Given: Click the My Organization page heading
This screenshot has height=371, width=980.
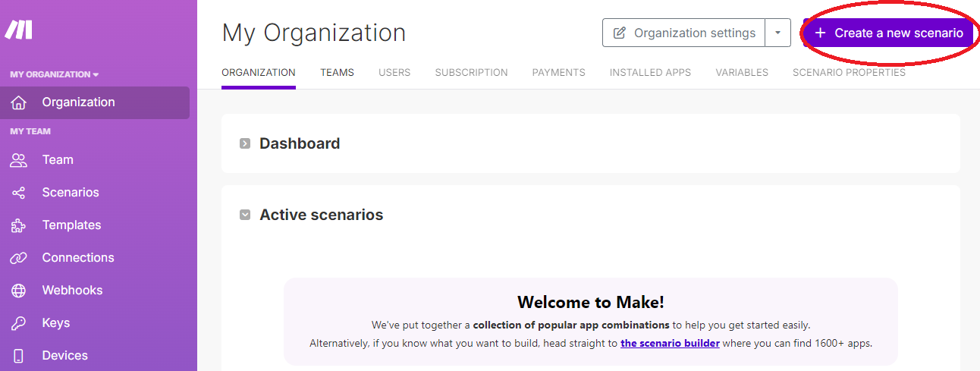Looking at the screenshot, I should click(x=314, y=33).
